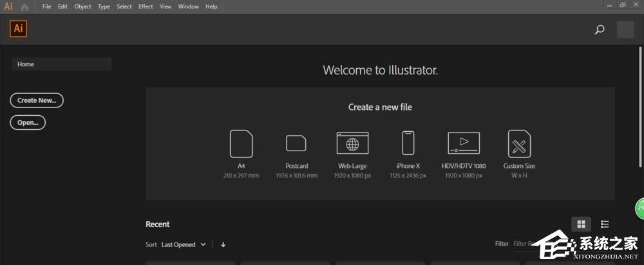The height and width of the screenshot is (265, 644).
Task: Click the Ai icon in the title bar
Action: (x=8, y=6)
